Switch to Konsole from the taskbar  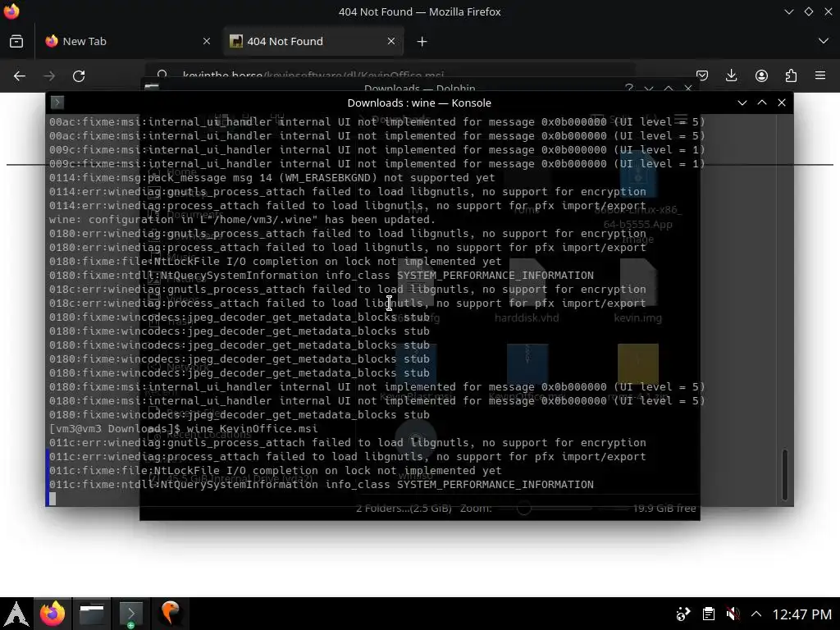pyautogui.click(x=130, y=614)
